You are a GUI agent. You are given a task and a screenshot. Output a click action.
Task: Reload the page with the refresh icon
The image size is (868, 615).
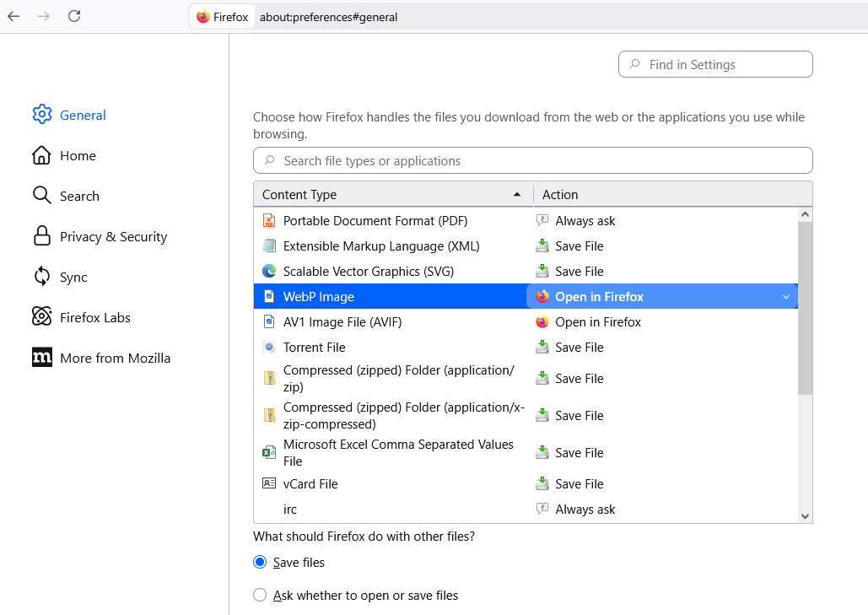pyautogui.click(x=74, y=16)
